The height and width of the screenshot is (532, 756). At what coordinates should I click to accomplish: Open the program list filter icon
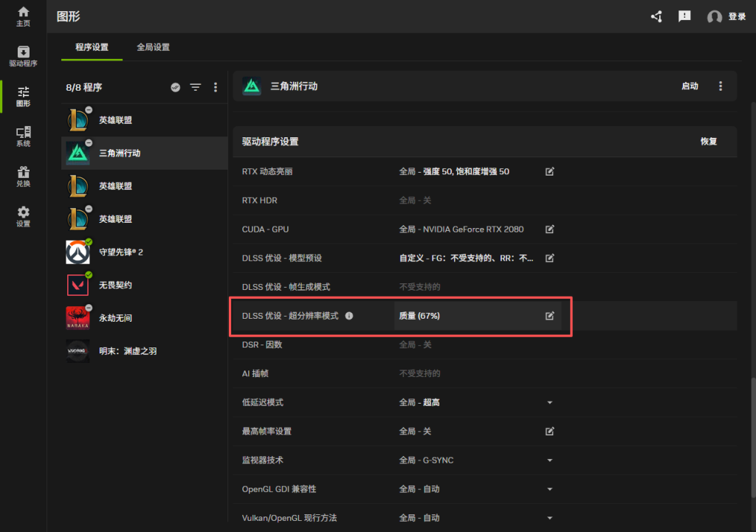tap(195, 87)
